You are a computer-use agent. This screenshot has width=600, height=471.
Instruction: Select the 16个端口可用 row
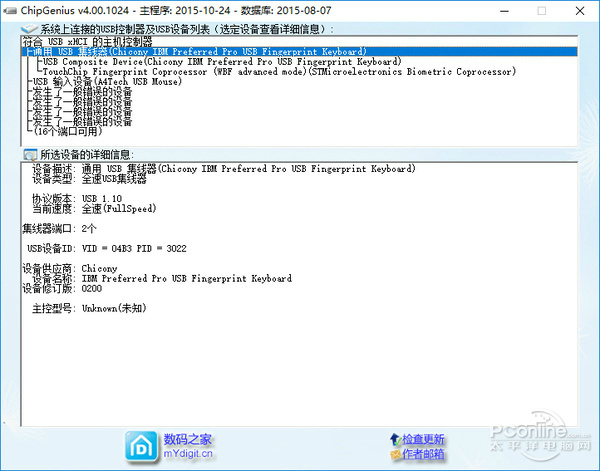(300, 131)
